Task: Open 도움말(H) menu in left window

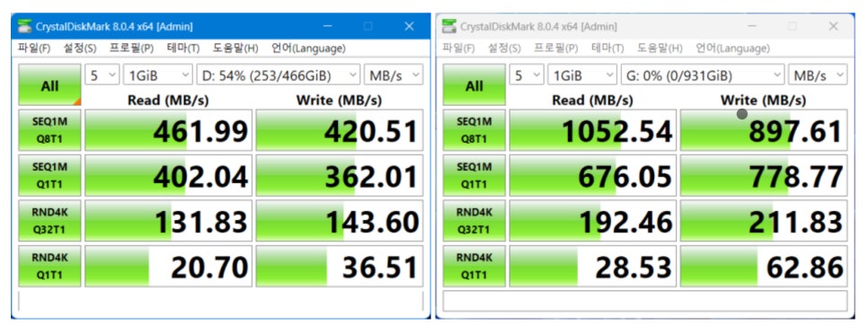Action: pos(235,48)
